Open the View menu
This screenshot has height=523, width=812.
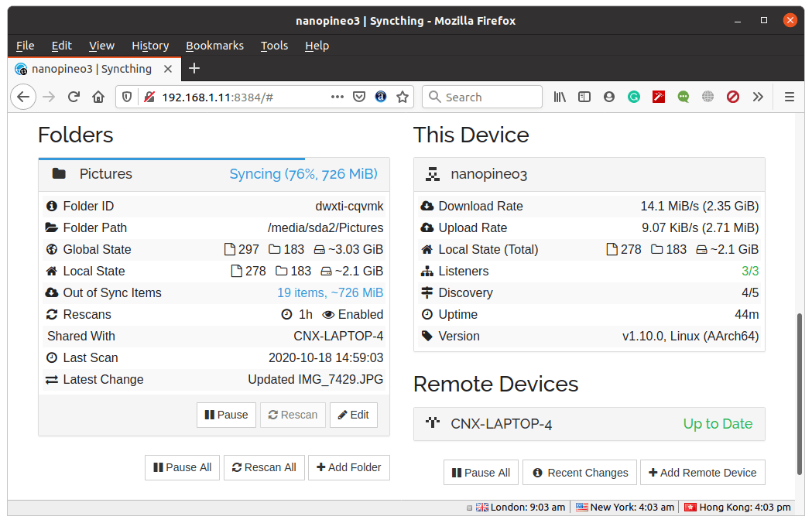coord(101,46)
